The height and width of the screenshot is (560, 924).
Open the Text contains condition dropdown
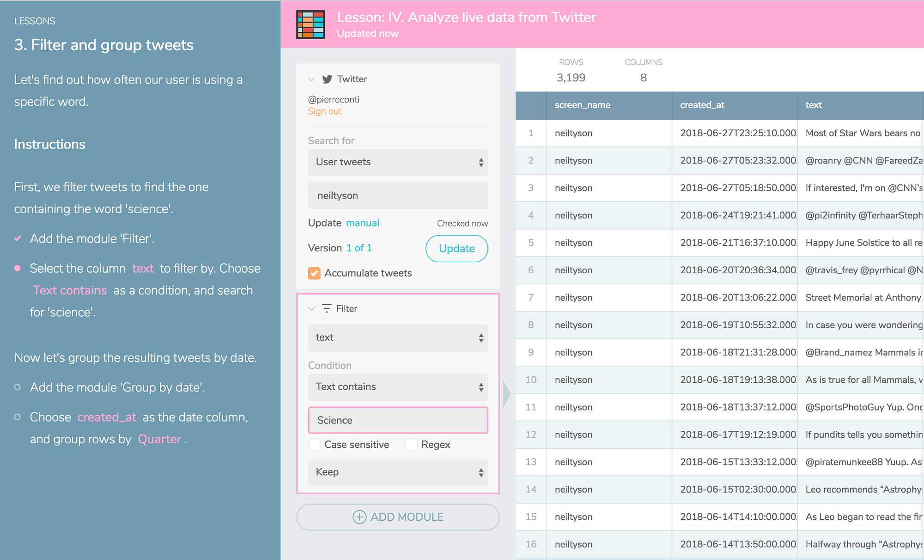(x=398, y=387)
